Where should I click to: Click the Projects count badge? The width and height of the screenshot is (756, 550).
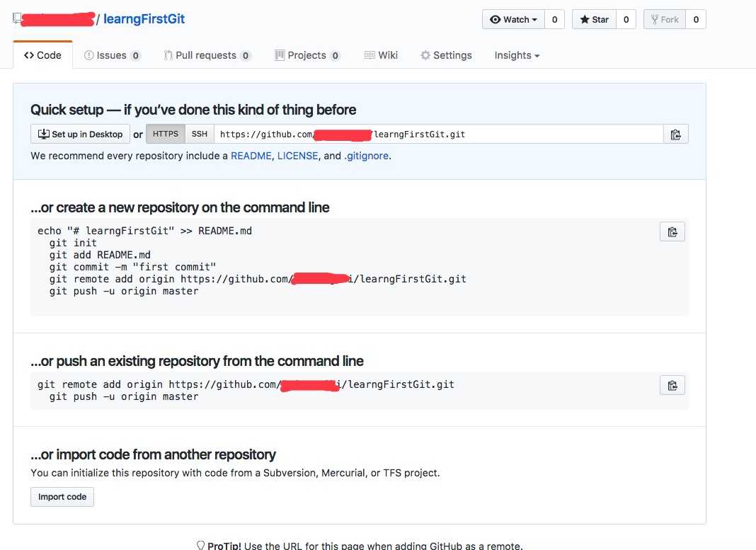tap(335, 56)
